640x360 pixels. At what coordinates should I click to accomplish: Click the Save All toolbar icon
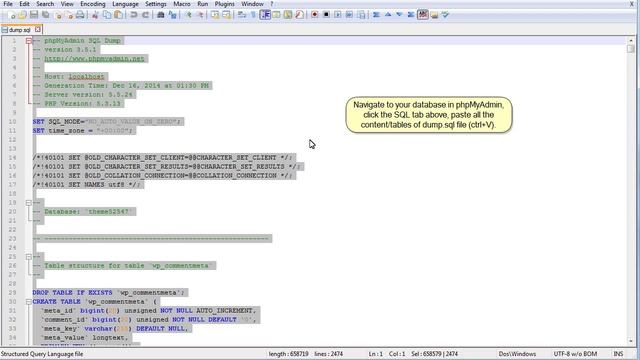click(46, 15)
